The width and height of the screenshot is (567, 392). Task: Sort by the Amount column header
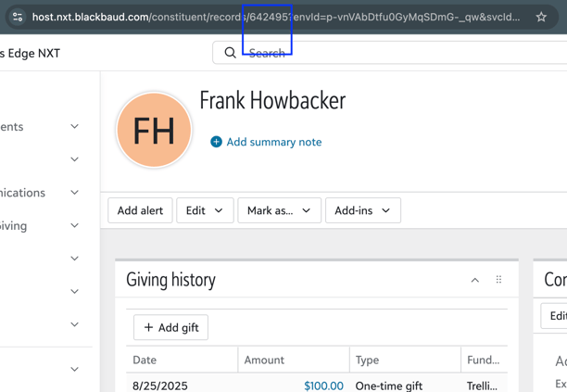(x=264, y=360)
